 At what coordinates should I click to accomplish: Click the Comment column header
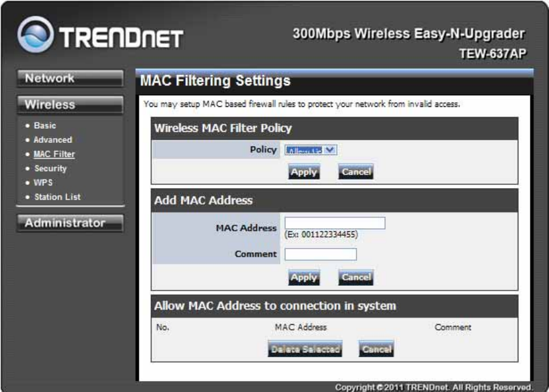tap(453, 327)
